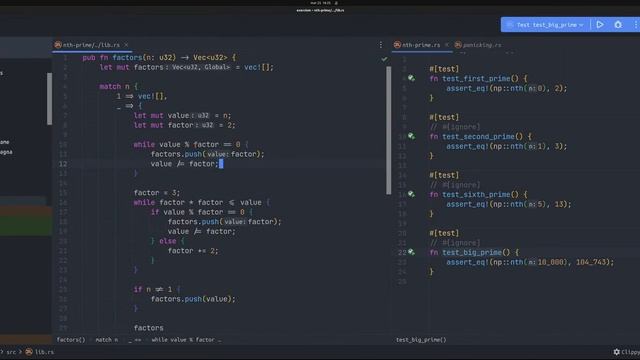640x360 pixels.
Task: Click test_second_prime function name
Action: click(x=478, y=136)
